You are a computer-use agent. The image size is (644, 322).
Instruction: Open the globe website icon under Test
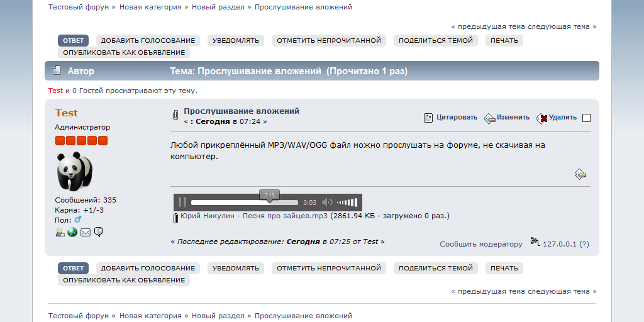tap(72, 233)
